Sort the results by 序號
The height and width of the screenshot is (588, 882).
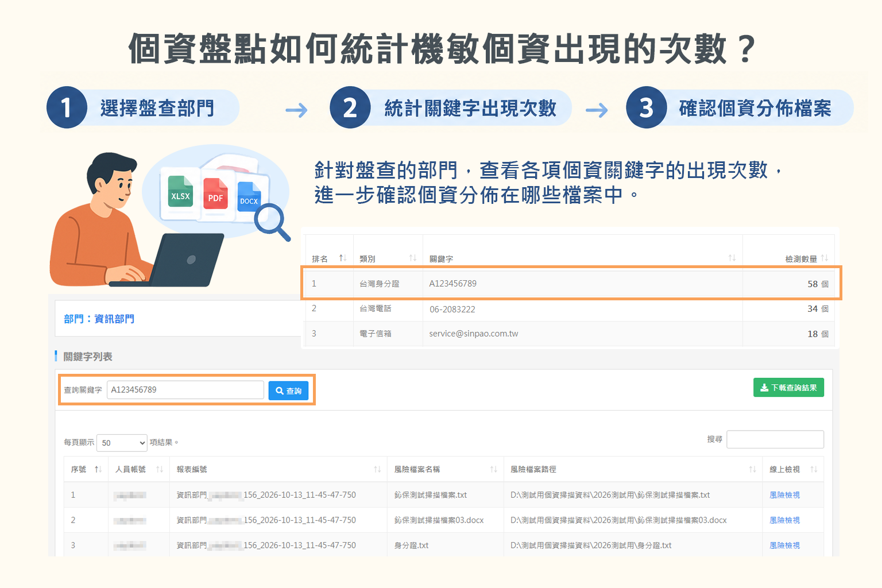(98, 469)
